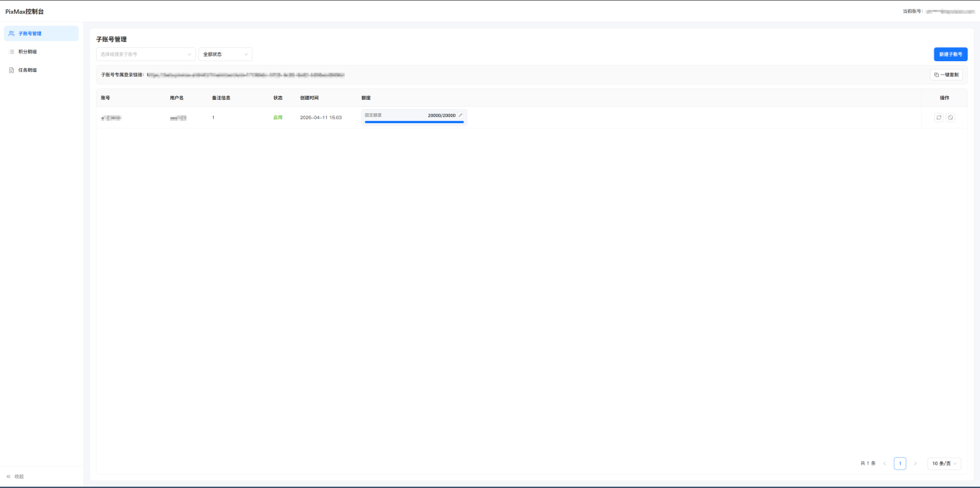
Task: Open the 10 条/页 page size dropdown
Action: [944, 463]
